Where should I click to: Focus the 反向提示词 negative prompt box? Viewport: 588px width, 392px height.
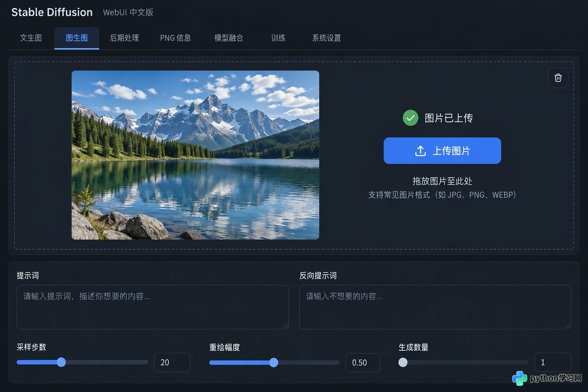tap(435, 307)
